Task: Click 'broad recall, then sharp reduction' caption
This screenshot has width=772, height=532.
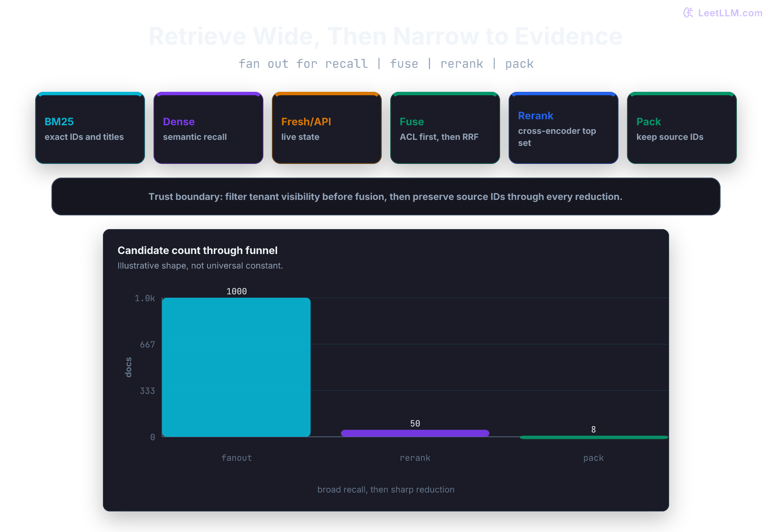Action: pos(386,490)
